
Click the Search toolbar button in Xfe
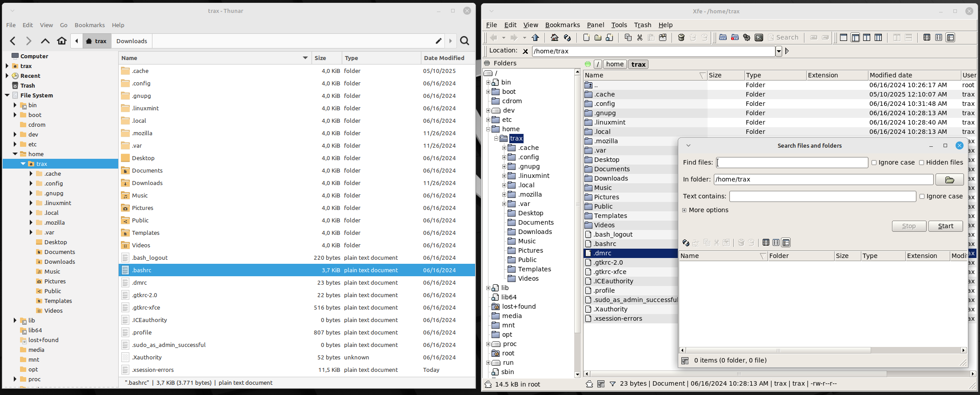coord(783,38)
